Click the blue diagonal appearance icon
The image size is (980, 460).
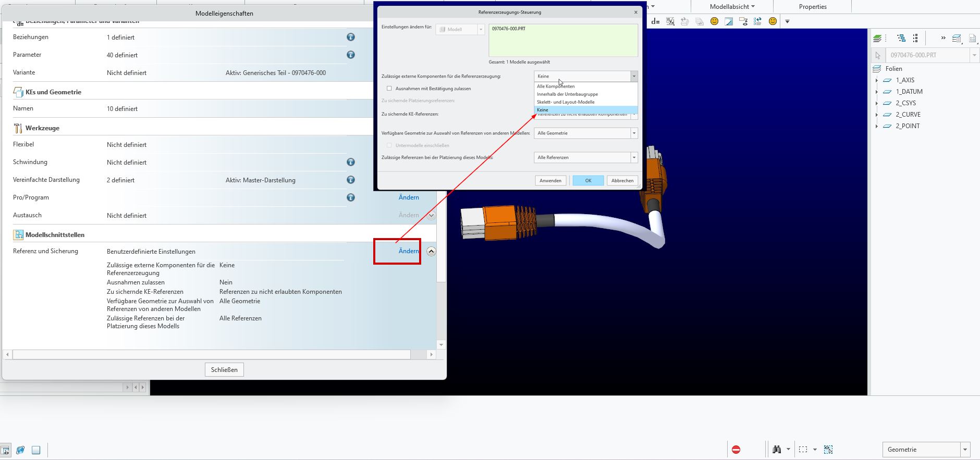tap(729, 21)
